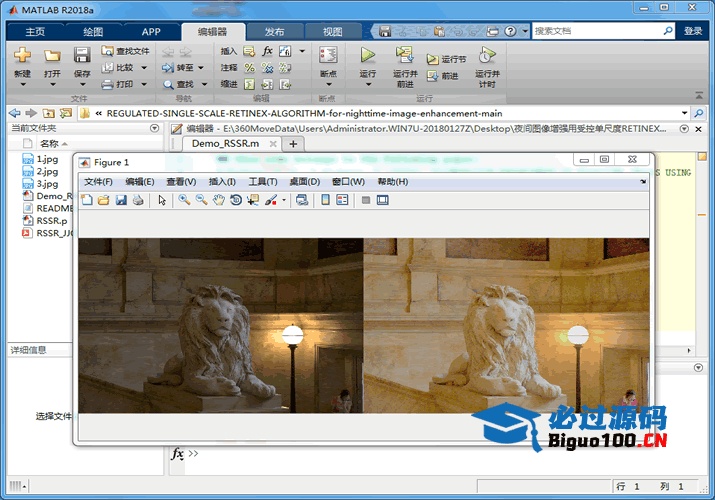The width and height of the screenshot is (715, 500).
Task: Click the Run (运行) green arrow button
Action: tap(368, 57)
